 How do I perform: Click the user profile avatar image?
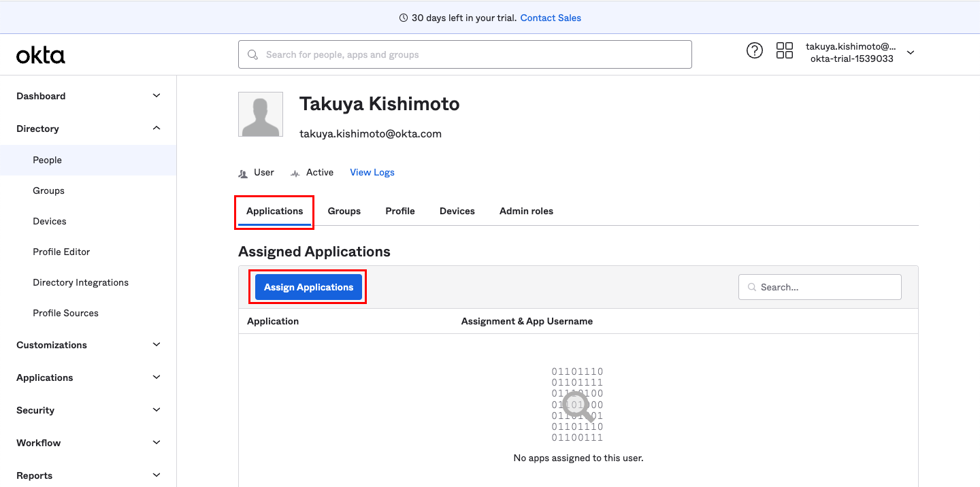click(x=261, y=114)
